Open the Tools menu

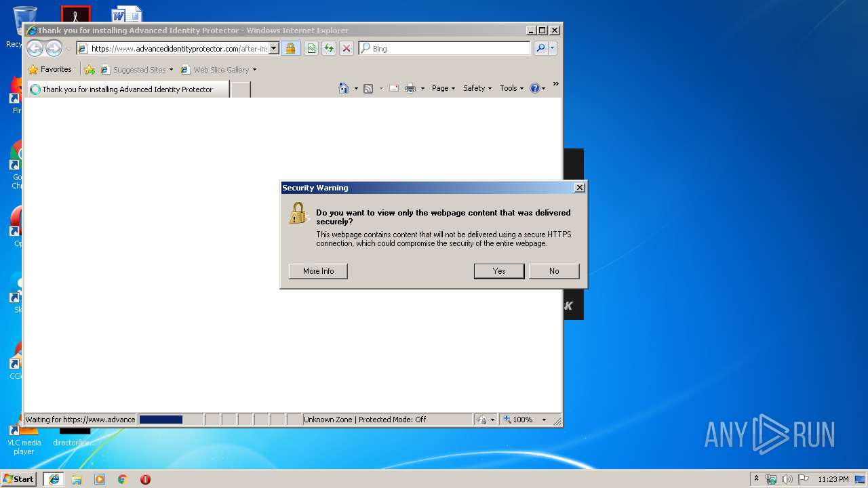coord(512,88)
